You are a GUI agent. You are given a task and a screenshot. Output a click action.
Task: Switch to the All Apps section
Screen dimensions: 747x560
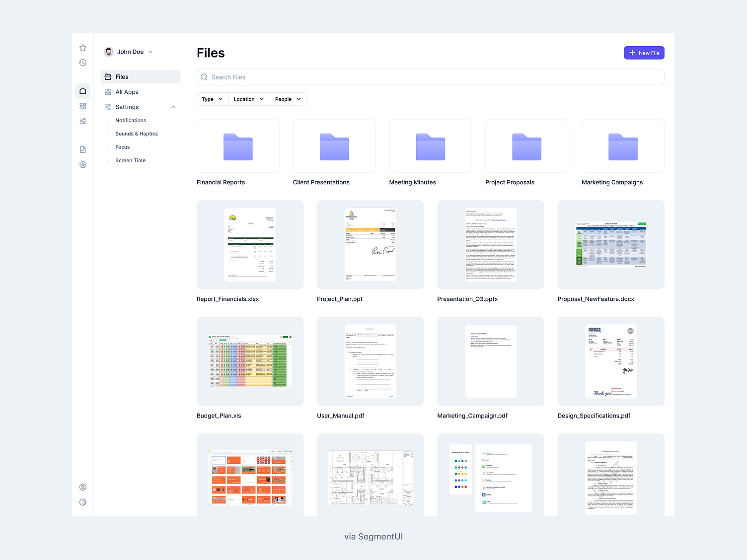(127, 92)
